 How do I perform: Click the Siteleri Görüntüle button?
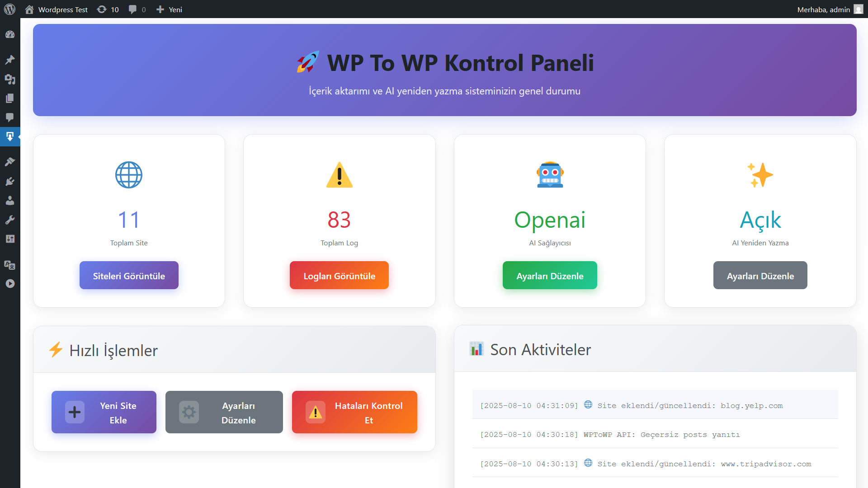pyautogui.click(x=129, y=275)
